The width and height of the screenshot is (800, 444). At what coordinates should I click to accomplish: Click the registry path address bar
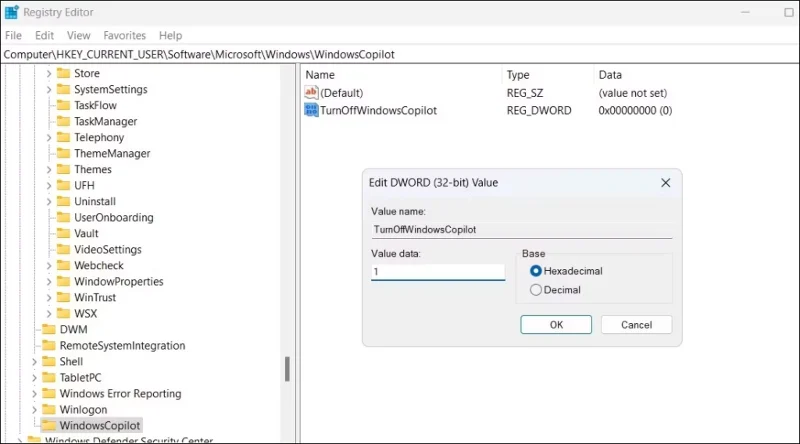pyautogui.click(x=400, y=54)
